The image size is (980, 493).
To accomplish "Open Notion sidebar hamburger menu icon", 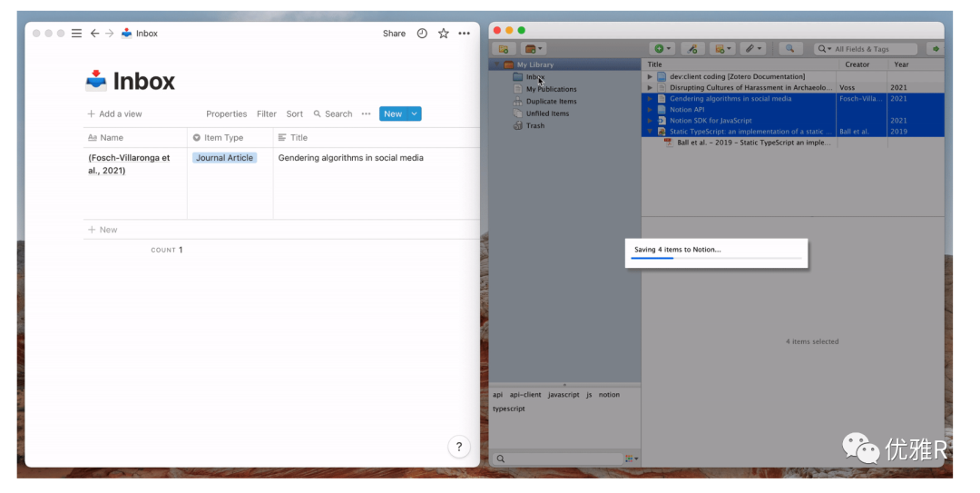I will point(76,34).
